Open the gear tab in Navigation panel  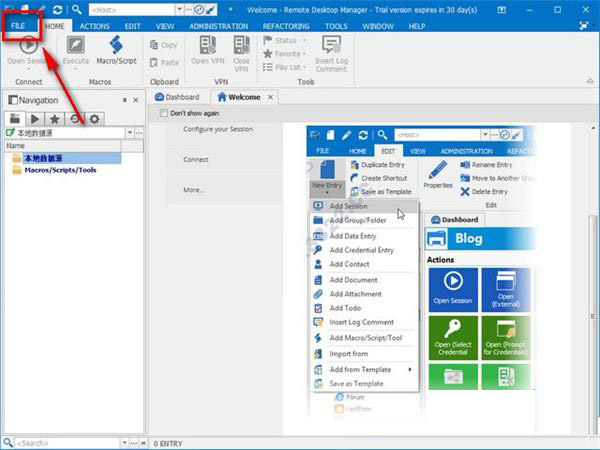[94, 118]
